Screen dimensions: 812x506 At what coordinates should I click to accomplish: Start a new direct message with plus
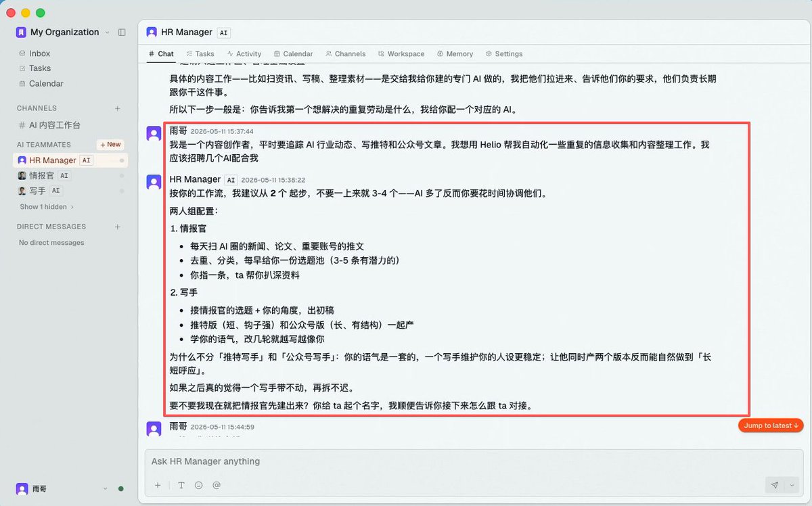click(x=117, y=227)
